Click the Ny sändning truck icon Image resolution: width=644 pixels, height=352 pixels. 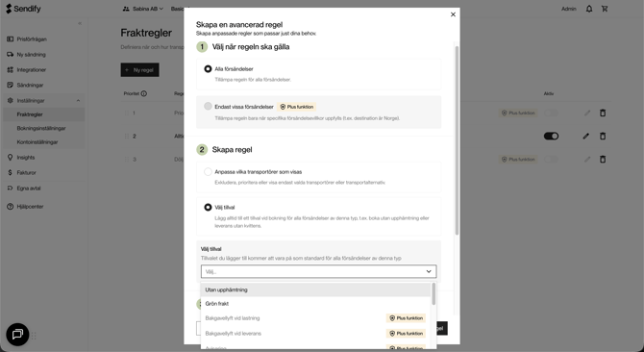[11, 54]
